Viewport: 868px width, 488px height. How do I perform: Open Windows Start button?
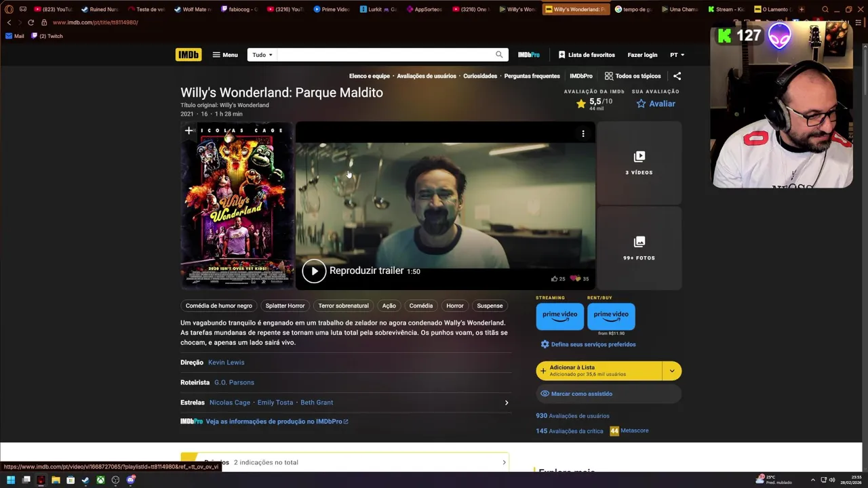[10, 480]
